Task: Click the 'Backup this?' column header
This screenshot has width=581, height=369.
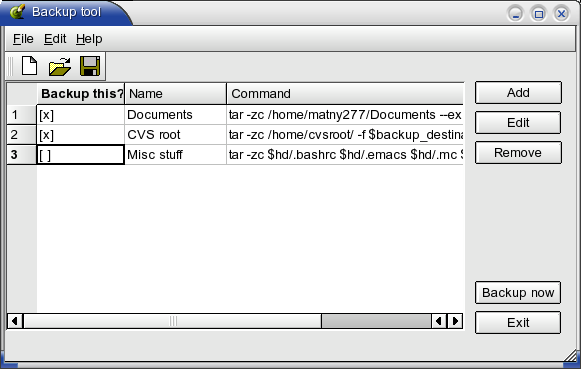Action: 81,94
